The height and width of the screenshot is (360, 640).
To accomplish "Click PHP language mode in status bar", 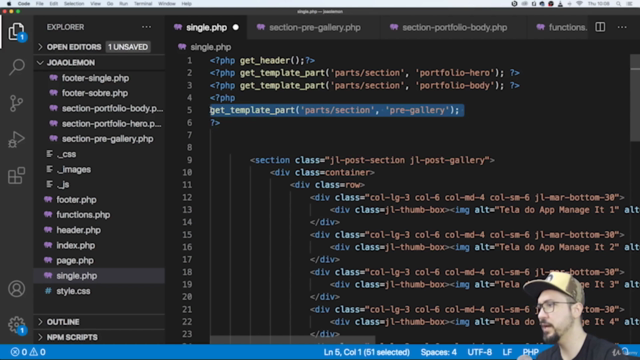I will pos(530,352).
